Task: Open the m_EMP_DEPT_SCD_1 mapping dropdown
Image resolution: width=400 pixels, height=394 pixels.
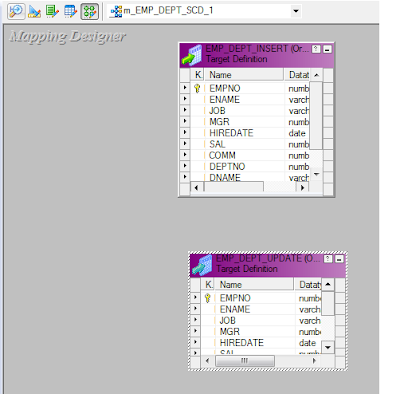Action: (295, 11)
